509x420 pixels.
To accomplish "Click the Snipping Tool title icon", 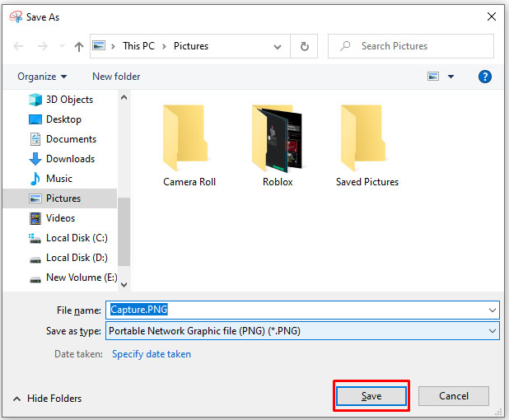I will coord(16,16).
